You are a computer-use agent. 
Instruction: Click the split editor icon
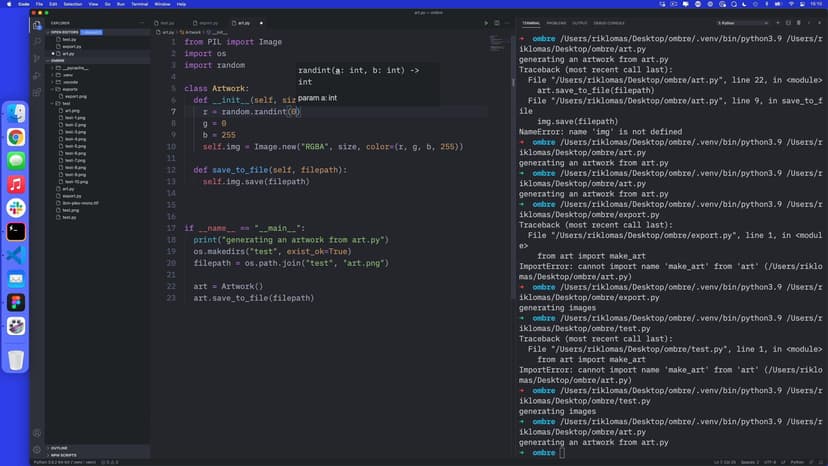tap(497, 22)
